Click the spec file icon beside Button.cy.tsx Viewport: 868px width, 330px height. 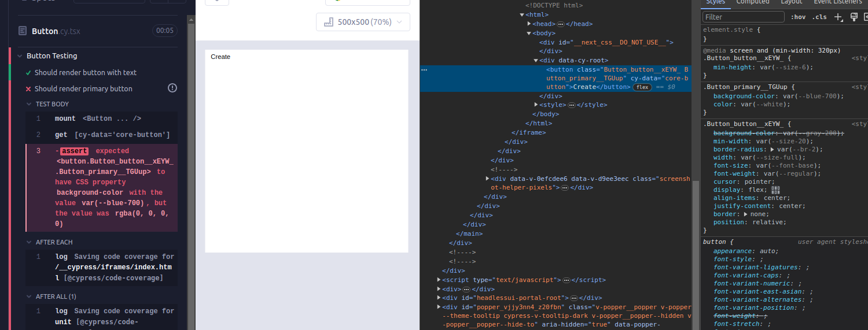coord(22,31)
